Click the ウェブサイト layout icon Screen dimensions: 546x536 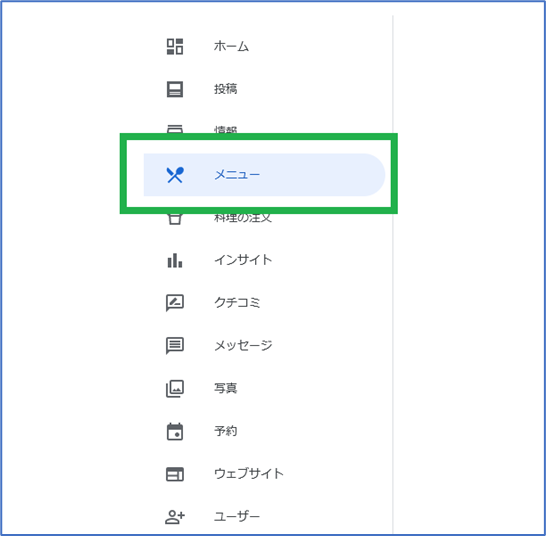pos(175,474)
